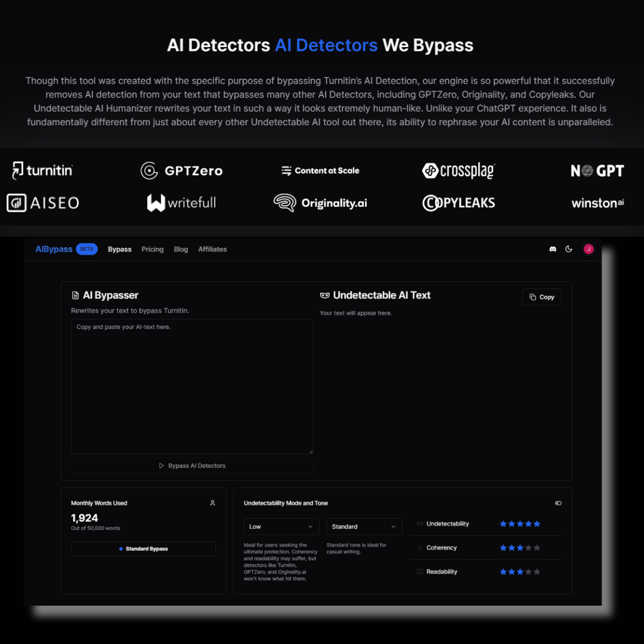Click the 'AI Detectors We Bypass' headline
This screenshot has width=644, height=644.
pos(320,45)
